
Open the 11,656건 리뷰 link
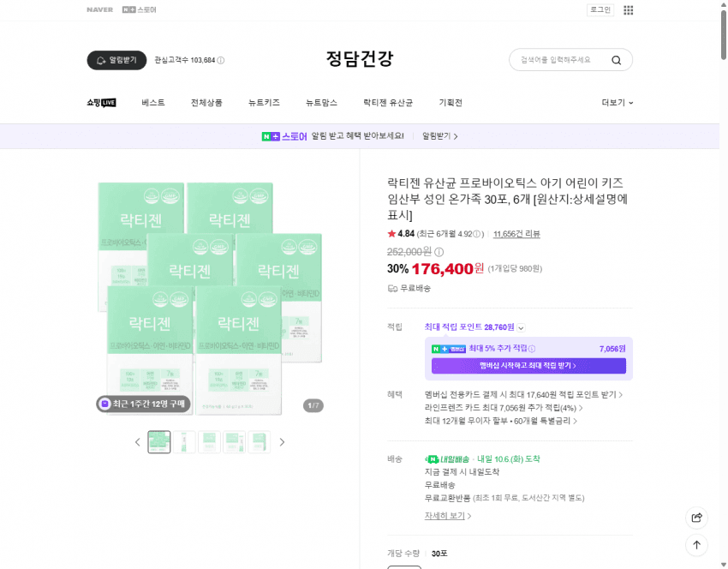[516, 234]
